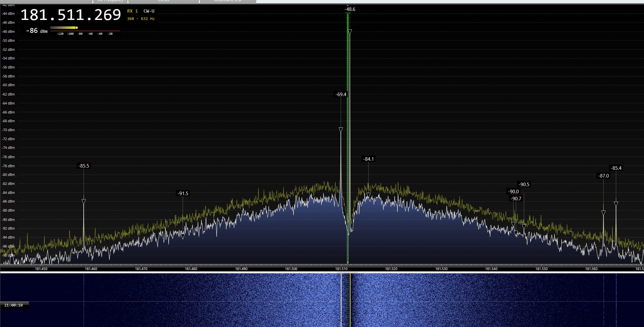The height and width of the screenshot is (327, 644).
Task: Click the -69.4 peak marker label
Action: 341,95
